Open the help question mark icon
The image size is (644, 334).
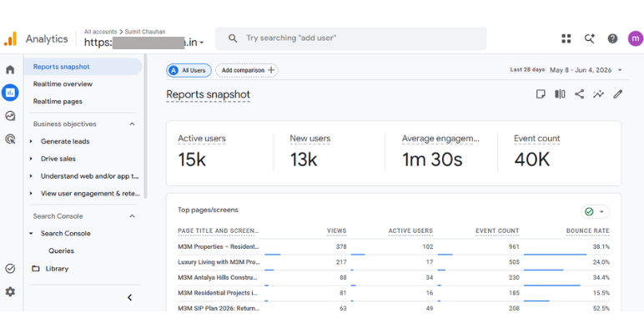612,38
